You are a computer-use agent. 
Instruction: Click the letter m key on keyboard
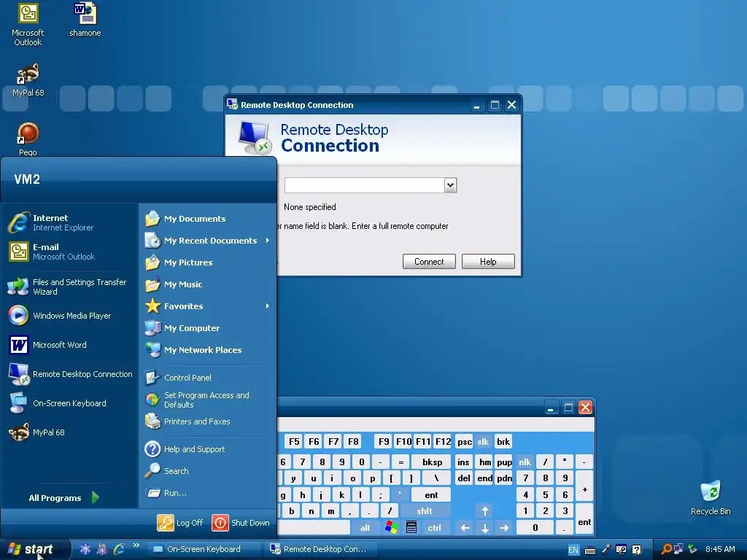coord(330,511)
